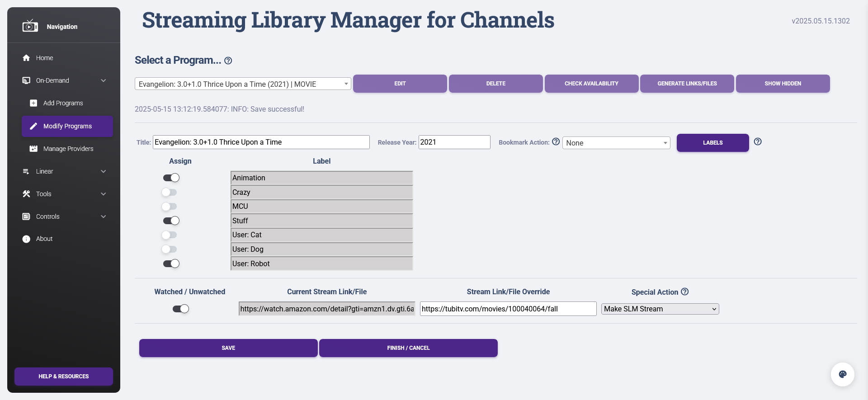
Task: Click the Stream Link/File Override field
Action: click(x=508, y=309)
